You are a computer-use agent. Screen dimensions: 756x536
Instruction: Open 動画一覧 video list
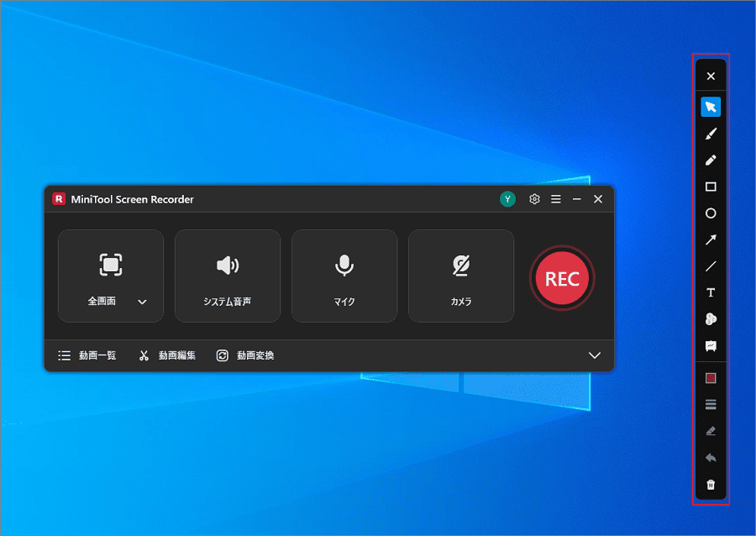(x=87, y=355)
